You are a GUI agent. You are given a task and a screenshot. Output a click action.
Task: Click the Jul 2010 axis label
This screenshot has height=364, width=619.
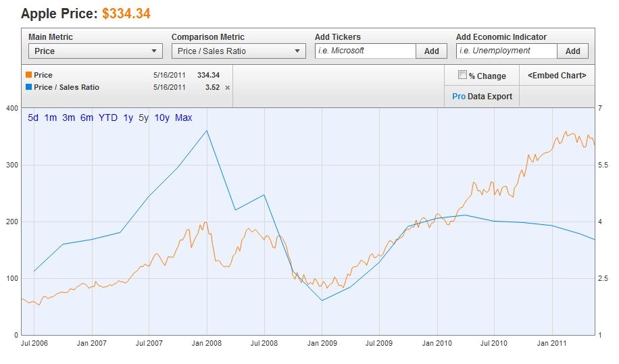494,343
